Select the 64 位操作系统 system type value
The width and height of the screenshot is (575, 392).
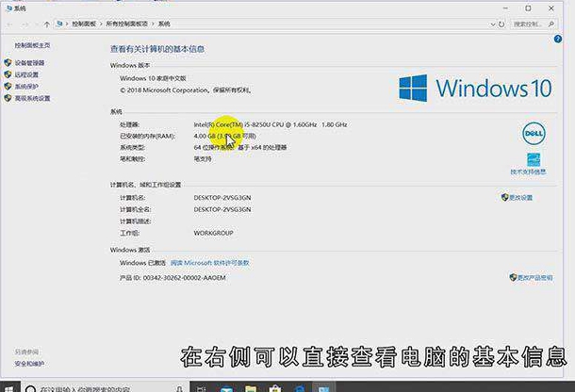(240, 147)
